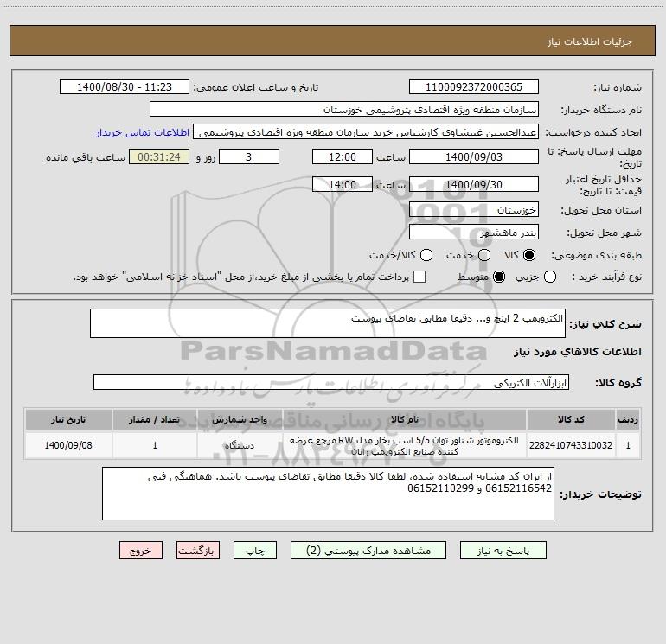The height and width of the screenshot is (644, 666).
Task: Click the پاسخ به نیاز button
Action: [x=503, y=551]
